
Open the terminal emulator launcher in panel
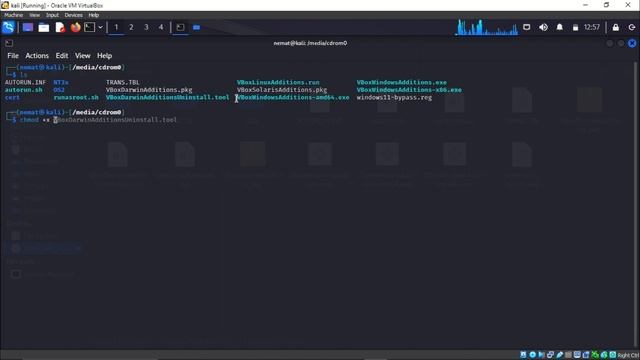coord(89,27)
